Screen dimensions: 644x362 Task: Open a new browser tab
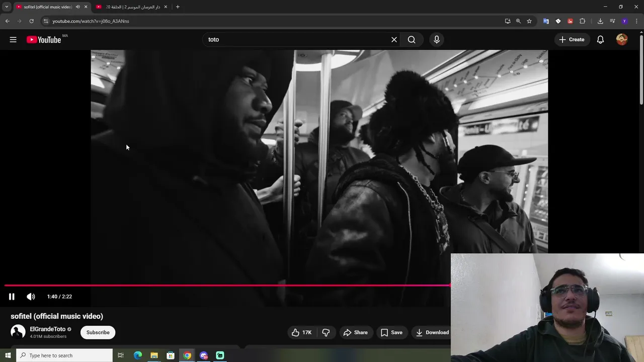(178, 7)
